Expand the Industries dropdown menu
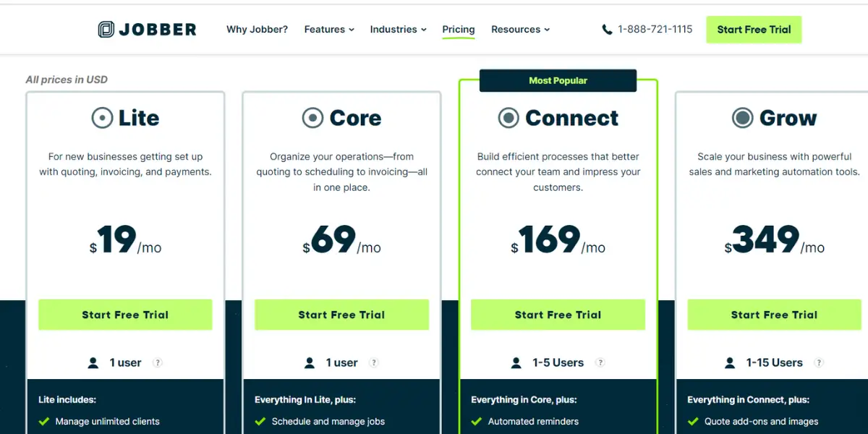The width and height of the screenshot is (868, 434). pyautogui.click(x=399, y=30)
